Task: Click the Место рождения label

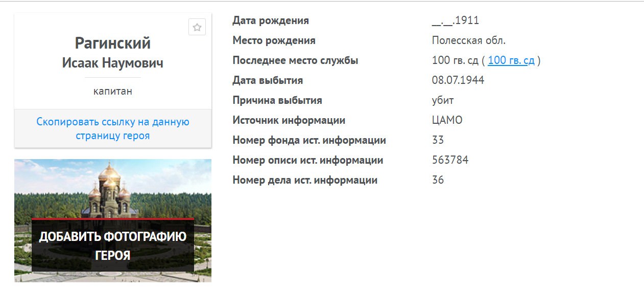Action: [x=274, y=40]
